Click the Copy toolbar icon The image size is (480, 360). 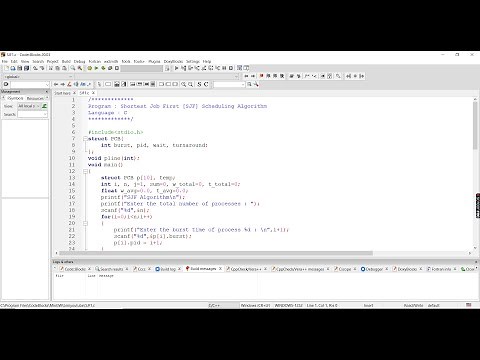[57, 68]
